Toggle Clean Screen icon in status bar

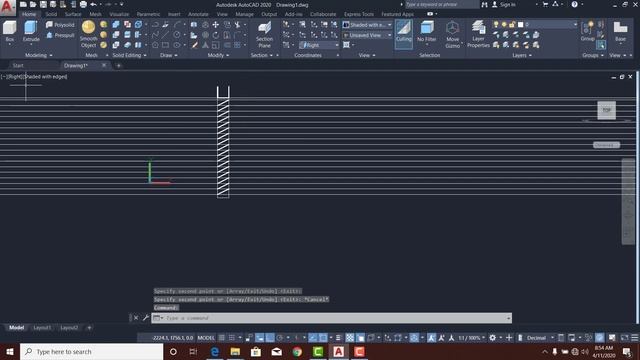(624, 338)
